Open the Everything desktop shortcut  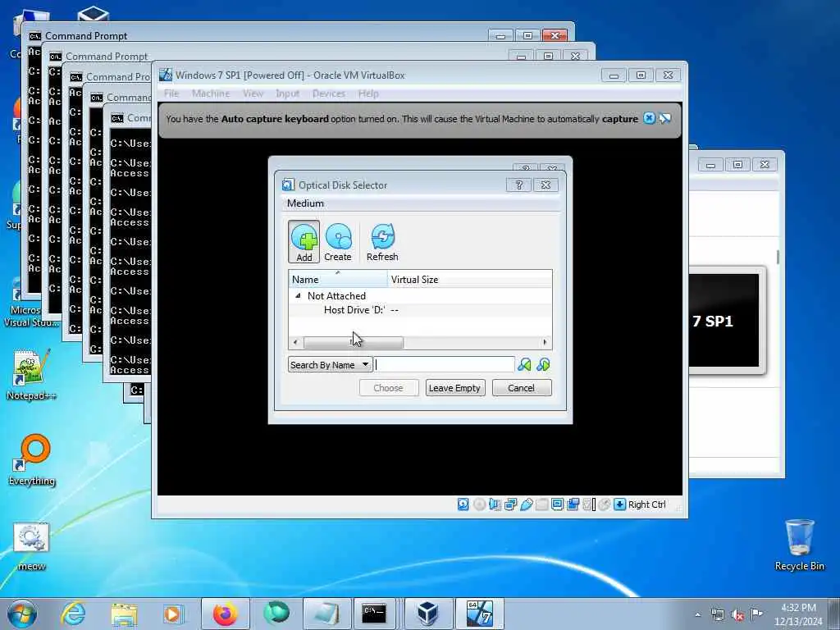[x=32, y=460]
